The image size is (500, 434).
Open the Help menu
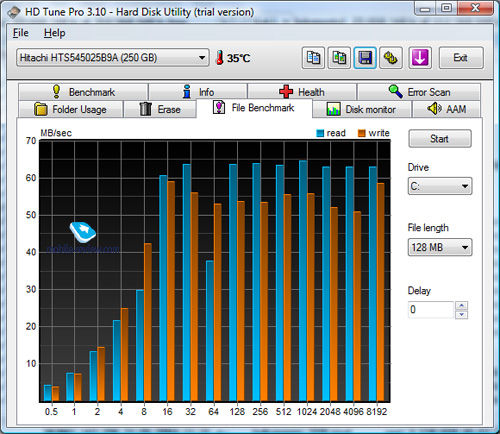[55, 33]
